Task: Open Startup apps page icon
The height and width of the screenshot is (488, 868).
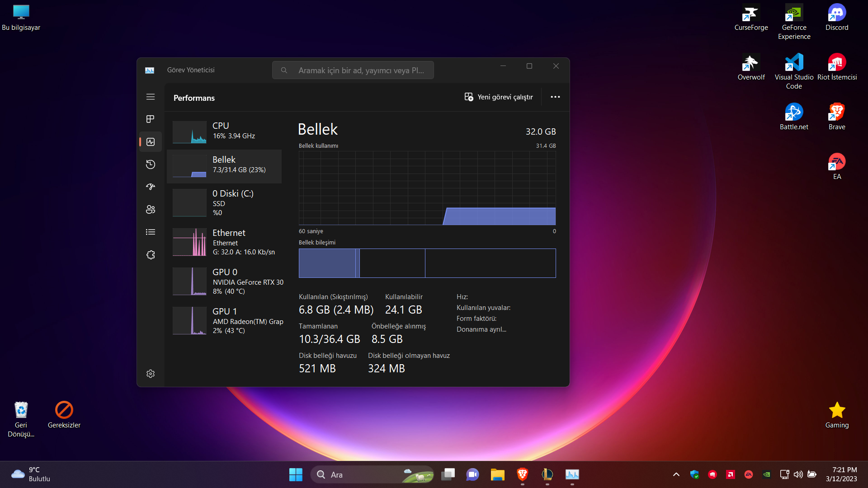Action: click(x=151, y=187)
